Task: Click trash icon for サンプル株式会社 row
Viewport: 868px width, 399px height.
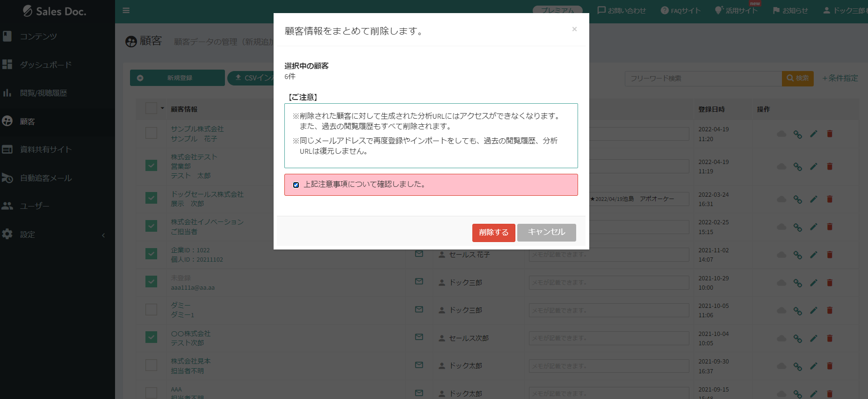Action: (830, 134)
